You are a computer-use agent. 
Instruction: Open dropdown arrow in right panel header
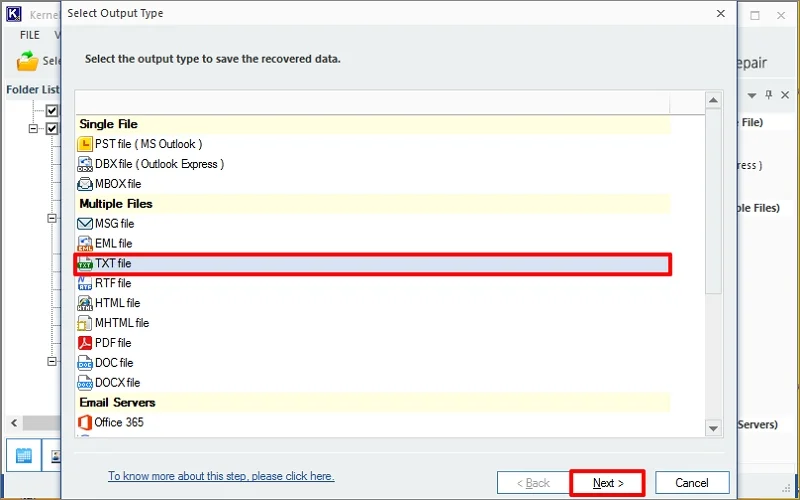[752, 95]
